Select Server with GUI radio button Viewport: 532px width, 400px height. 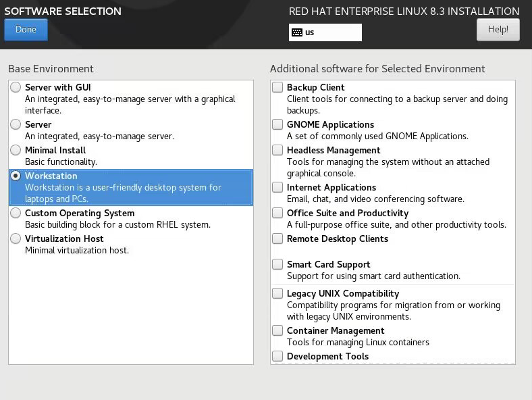[16, 87]
